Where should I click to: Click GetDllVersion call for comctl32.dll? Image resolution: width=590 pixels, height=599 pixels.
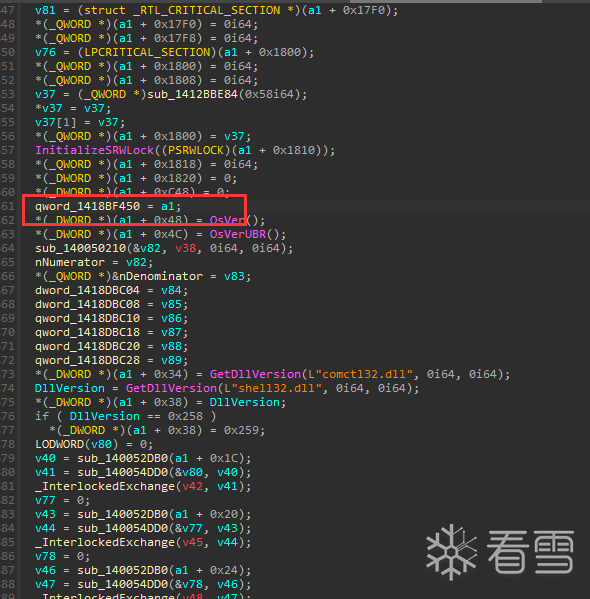(x=255, y=374)
